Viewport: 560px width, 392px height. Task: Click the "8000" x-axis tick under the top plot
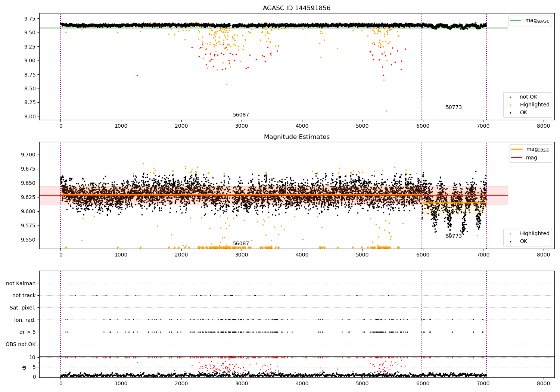pyautogui.click(x=544, y=126)
